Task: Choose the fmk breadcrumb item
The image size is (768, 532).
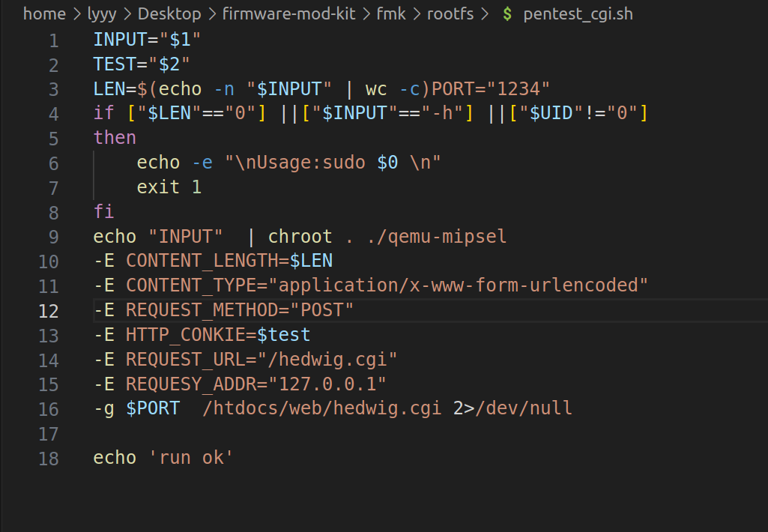Action: tap(391, 14)
